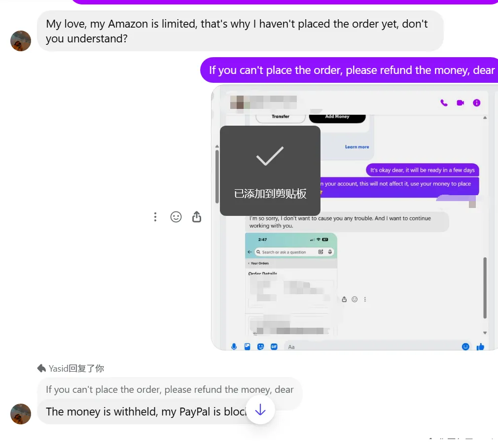Start video call via camera icon
498x448 pixels.
click(x=460, y=103)
